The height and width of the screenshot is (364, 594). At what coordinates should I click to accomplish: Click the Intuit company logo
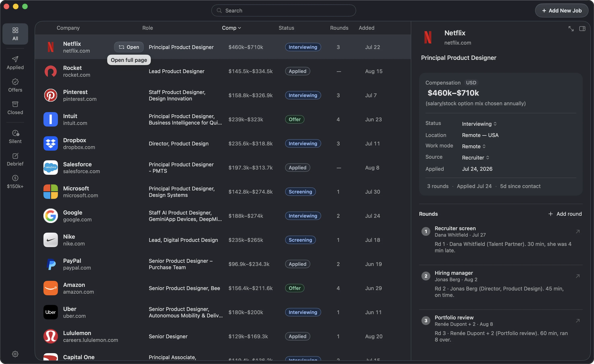coord(51,120)
